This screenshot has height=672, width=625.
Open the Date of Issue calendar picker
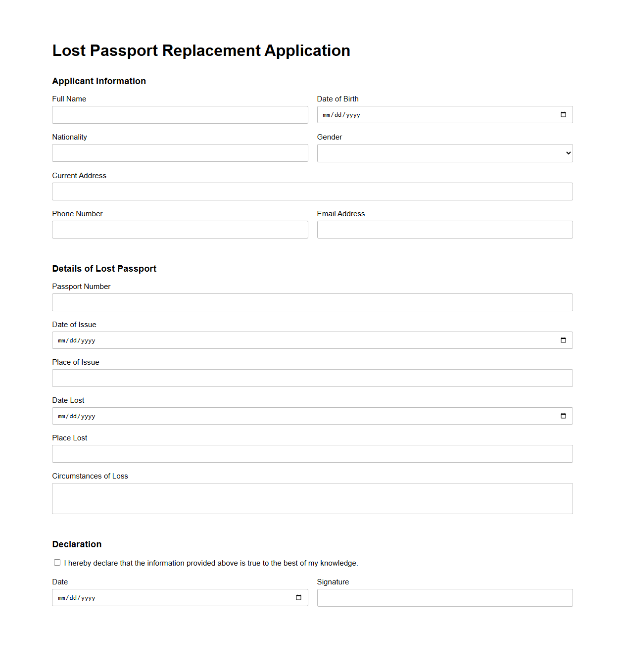563,340
